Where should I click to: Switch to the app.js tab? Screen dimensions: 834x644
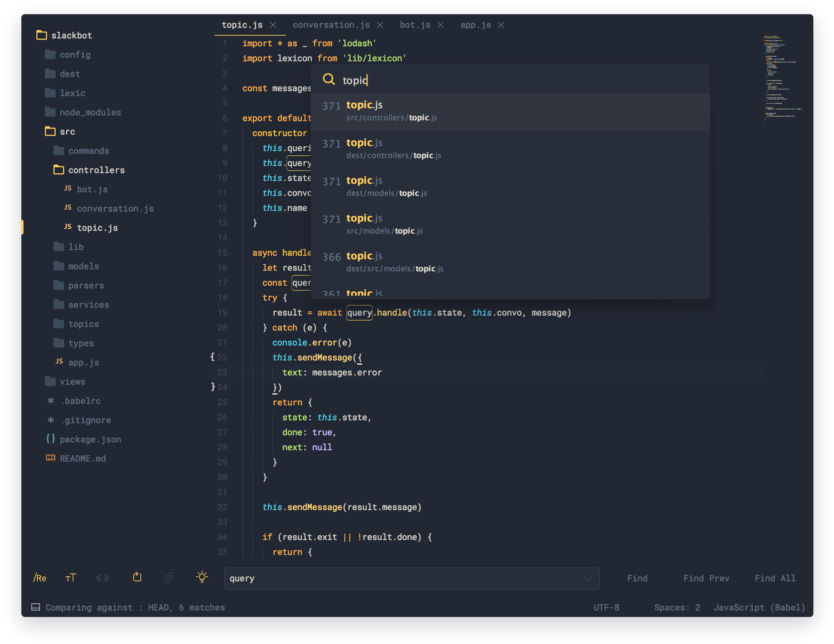pyautogui.click(x=475, y=25)
